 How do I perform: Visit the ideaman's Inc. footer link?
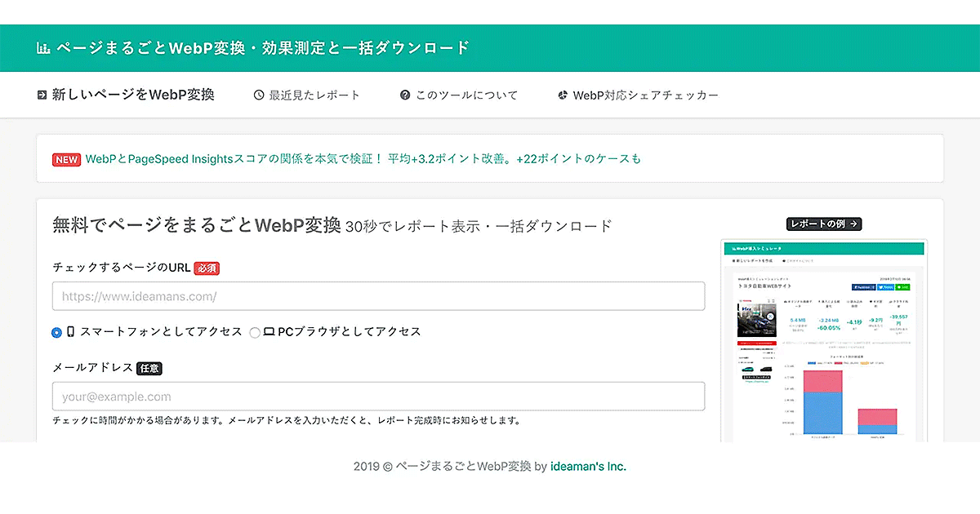pos(588,467)
